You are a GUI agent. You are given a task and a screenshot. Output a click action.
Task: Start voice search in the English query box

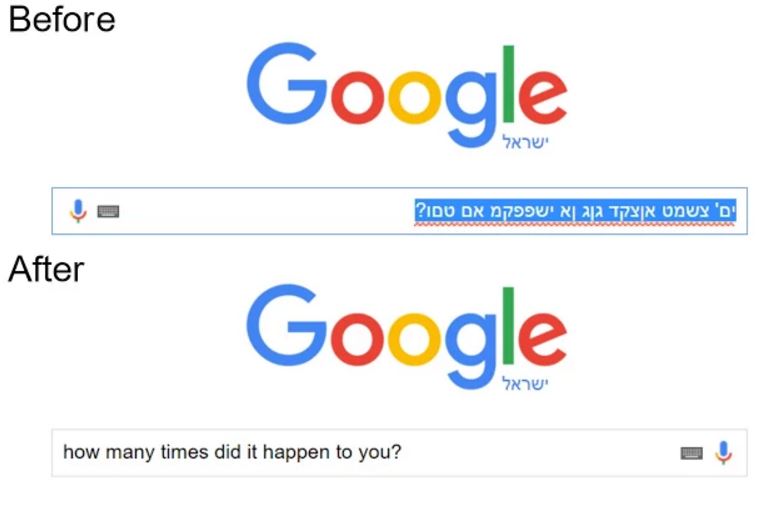click(x=724, y=453)
